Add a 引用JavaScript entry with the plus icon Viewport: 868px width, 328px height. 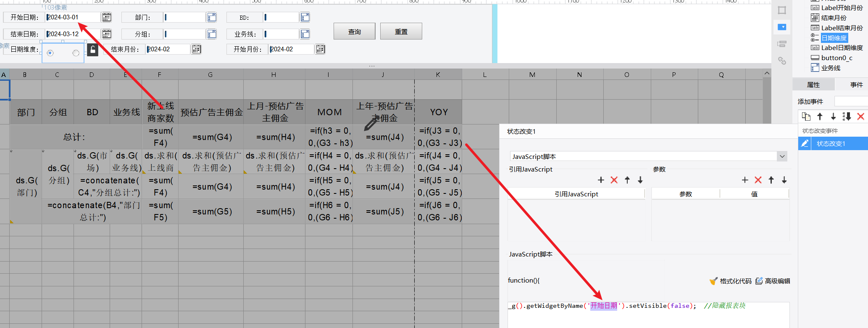601,180
